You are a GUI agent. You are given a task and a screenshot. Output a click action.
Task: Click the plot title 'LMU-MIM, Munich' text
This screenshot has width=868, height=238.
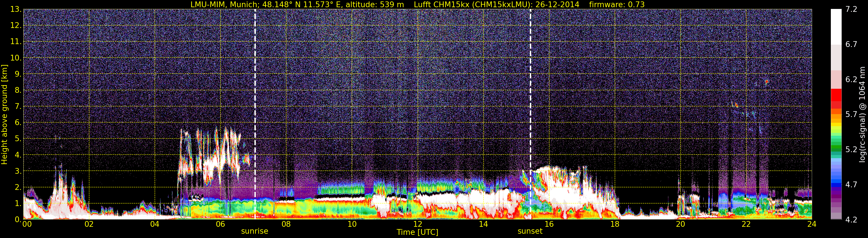tap(224, 4)
